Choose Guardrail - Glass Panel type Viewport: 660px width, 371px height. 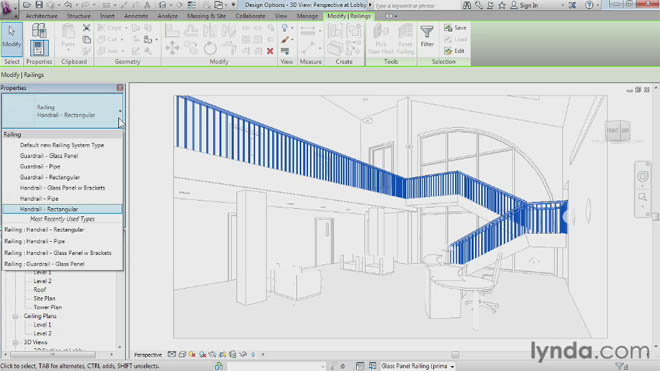(x=49, y=156)
